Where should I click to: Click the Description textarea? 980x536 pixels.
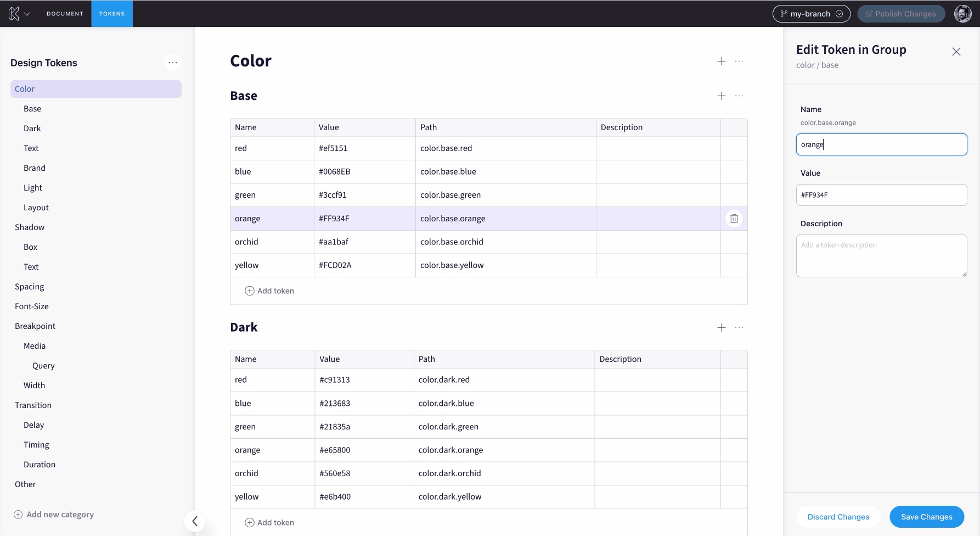click(x=881, y=256)
